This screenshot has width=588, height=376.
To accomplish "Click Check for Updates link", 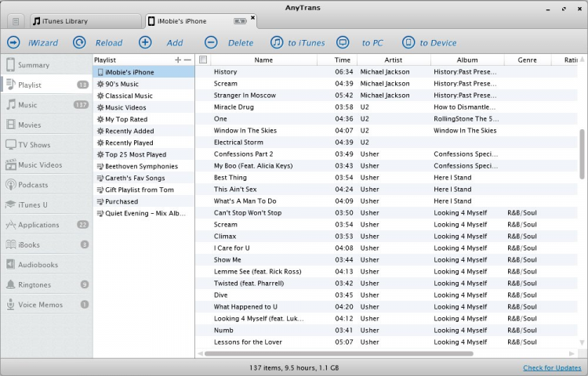I will pos(552,368).
